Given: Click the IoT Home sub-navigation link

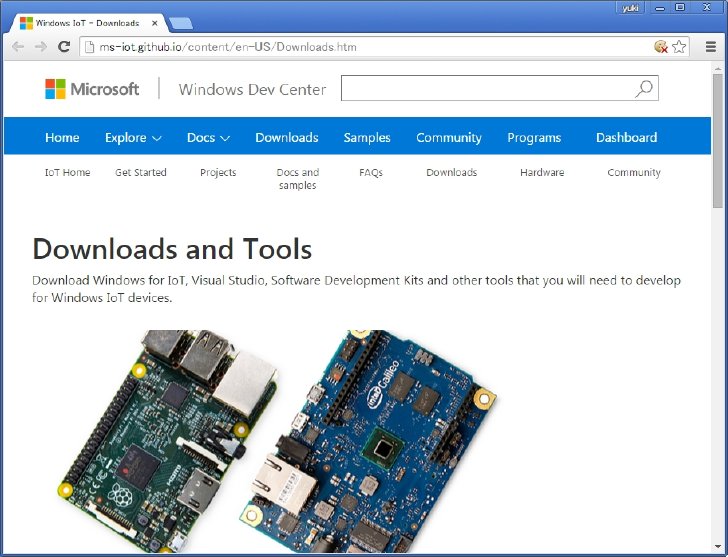Looking at the screenshot, I should 67,172.
